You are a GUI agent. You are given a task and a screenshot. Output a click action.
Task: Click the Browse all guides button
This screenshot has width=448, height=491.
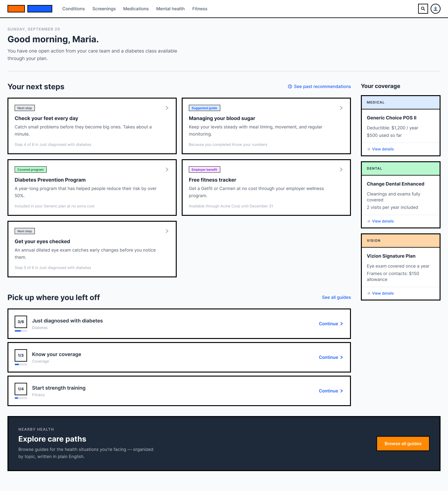click(x=403, y=443)
